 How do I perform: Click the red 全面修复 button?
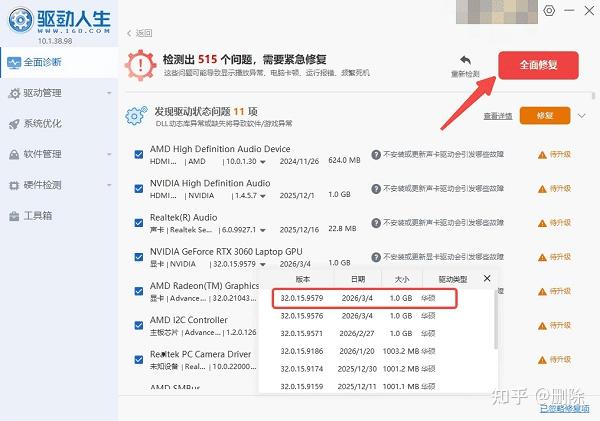pos(538,65)
